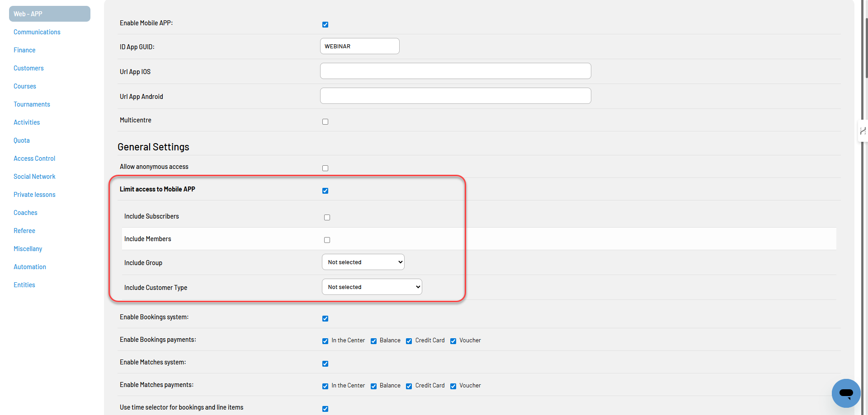The height and width of the screenshot is (415, 868).
Task: Open the chat support bubble
Action: point(846,393)
